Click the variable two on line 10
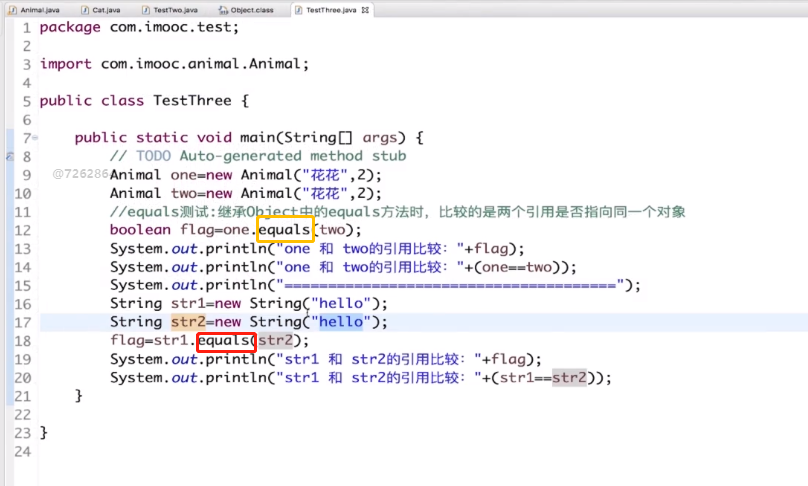The width and height of the screenshot is (808, 486). [x=183, y=193]
